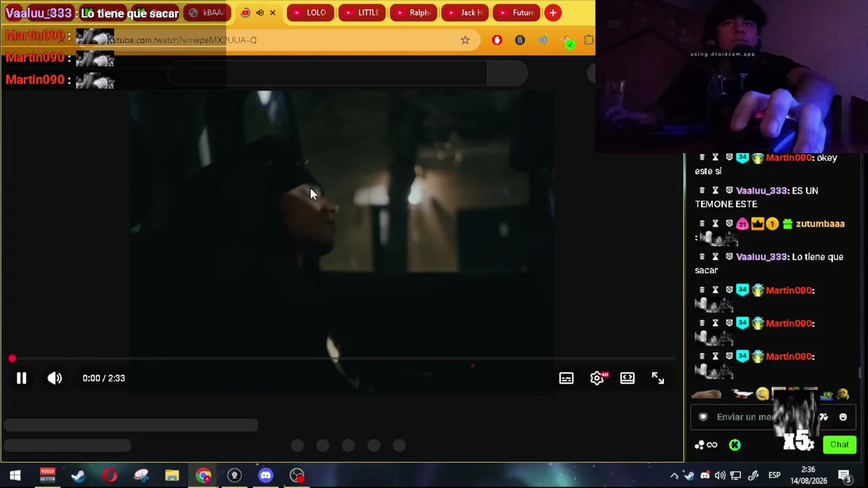Open Discord from the taskbar
Image resolution: width=868 pixels, height=488 pixels.
point(265,475)
